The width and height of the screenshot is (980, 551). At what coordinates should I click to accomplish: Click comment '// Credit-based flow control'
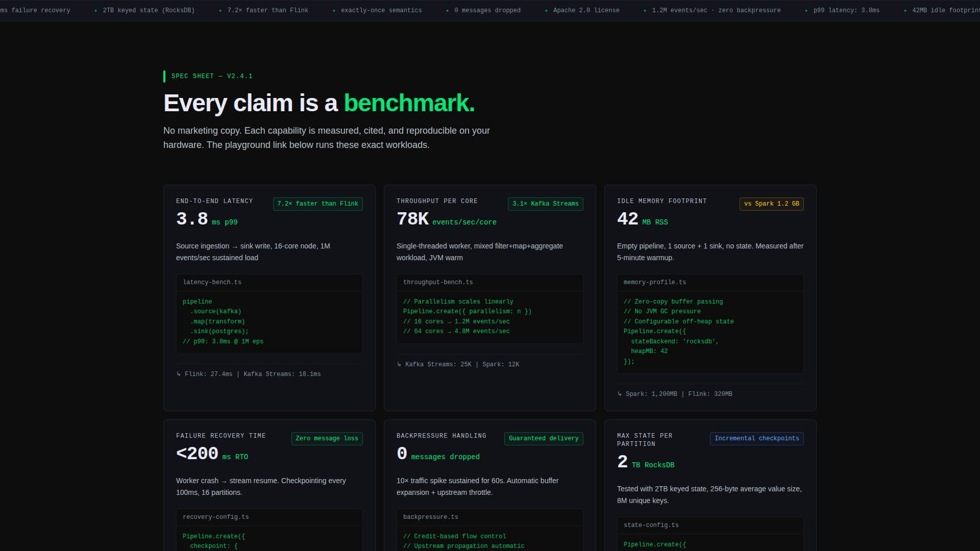(455, 537)
